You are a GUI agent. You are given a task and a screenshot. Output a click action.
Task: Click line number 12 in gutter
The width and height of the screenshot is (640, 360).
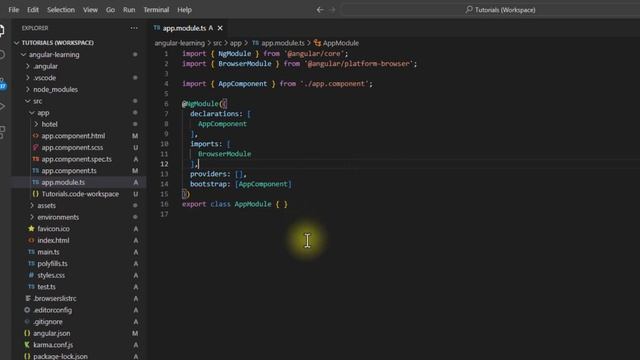164,164
